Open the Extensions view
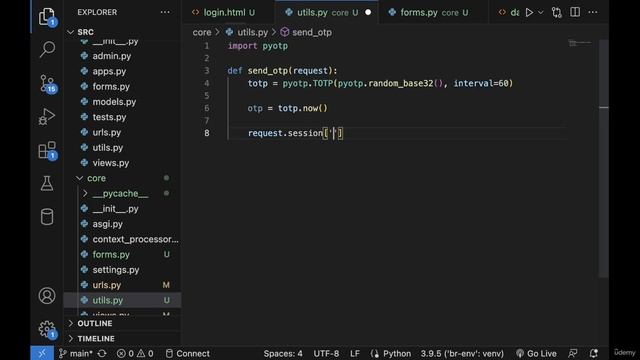640x360 pixels. tap(47, 150)
